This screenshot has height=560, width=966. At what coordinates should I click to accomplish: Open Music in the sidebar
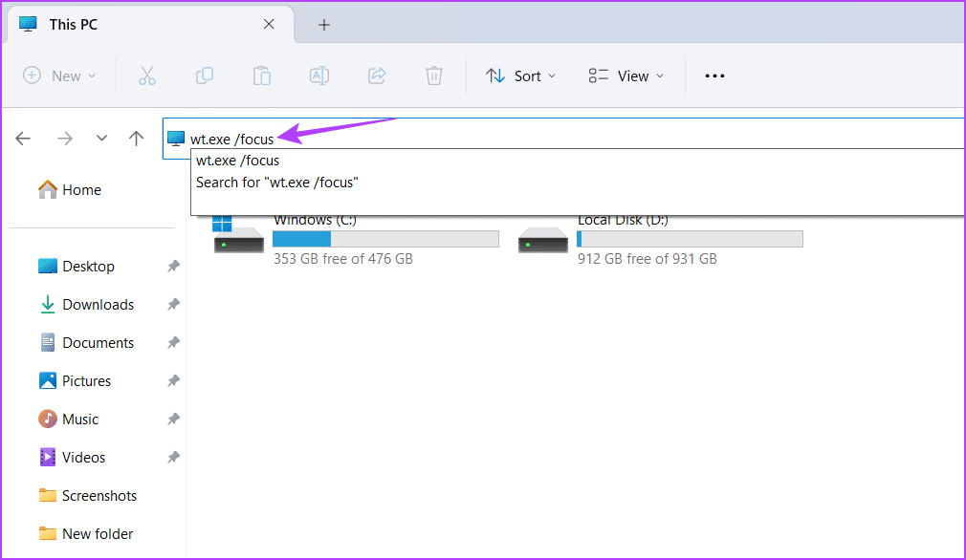tap(68, 420)
